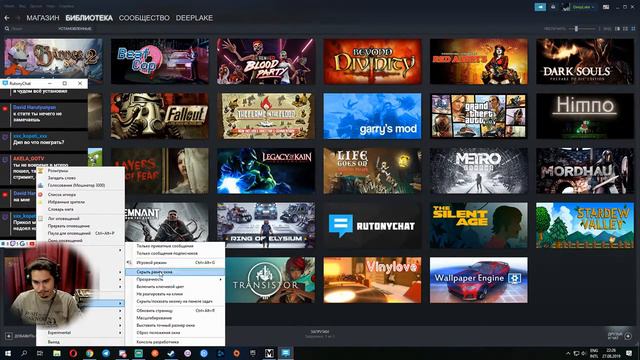Screen dimensions: 640x360
Task: Open the Beyond Divinity game tile
Action: coord(372,61)
